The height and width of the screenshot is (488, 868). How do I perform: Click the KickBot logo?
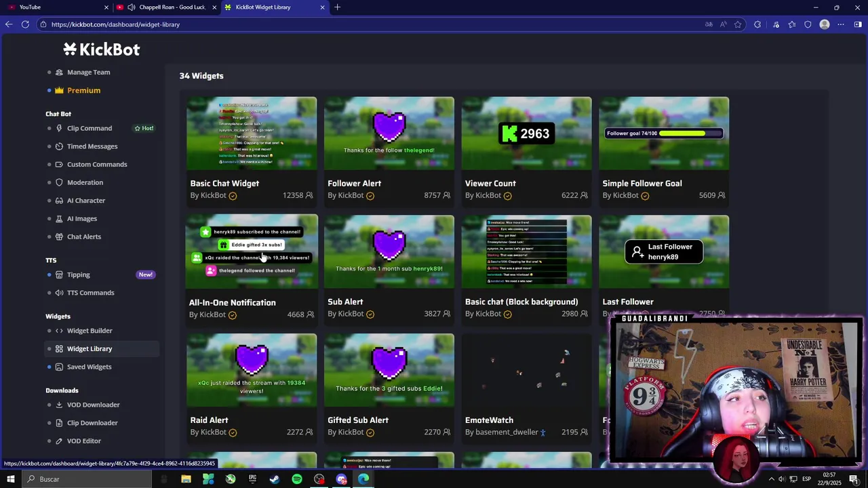pyautogui.click(x=102, y=49)
